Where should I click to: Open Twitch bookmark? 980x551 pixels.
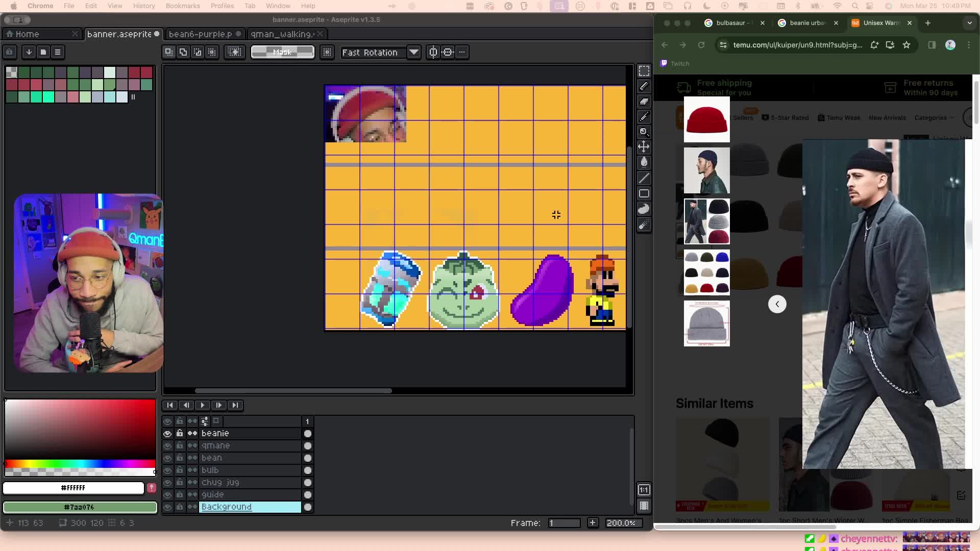pyautogui.click(x=674, y=64)
